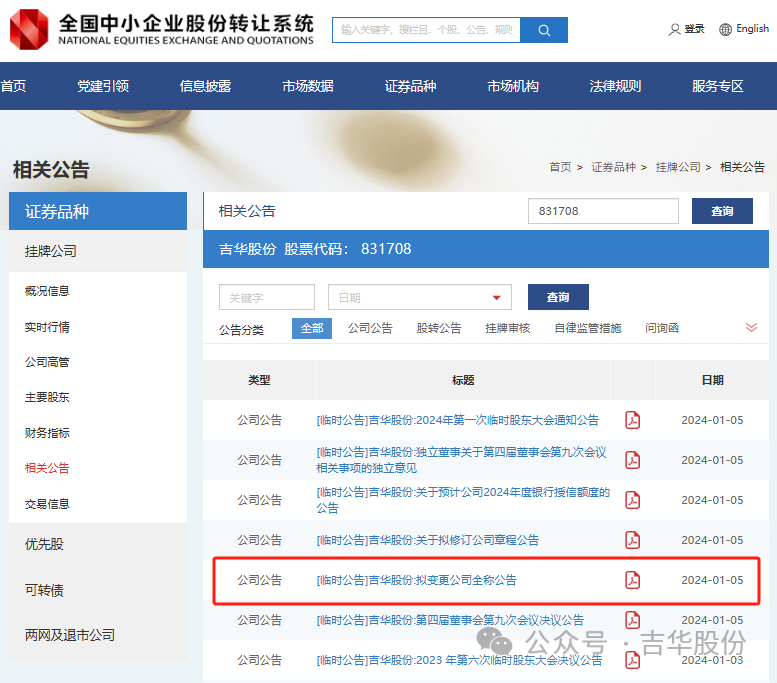Screen dimensions: 777x683
Task: Open PDF for 拟变更公司全称公告
Action: (632, 580)
